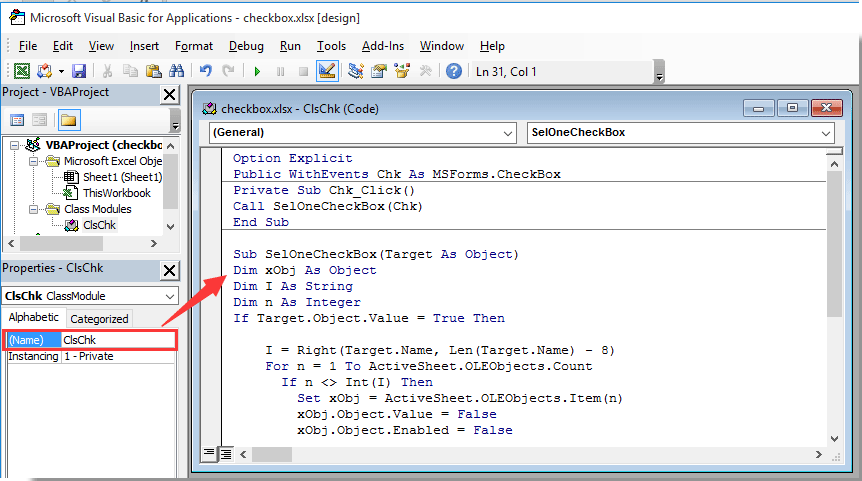Toggle Design Mode icon in toolbar
Viewport: 862px width, 481px height.
point(326,71)
